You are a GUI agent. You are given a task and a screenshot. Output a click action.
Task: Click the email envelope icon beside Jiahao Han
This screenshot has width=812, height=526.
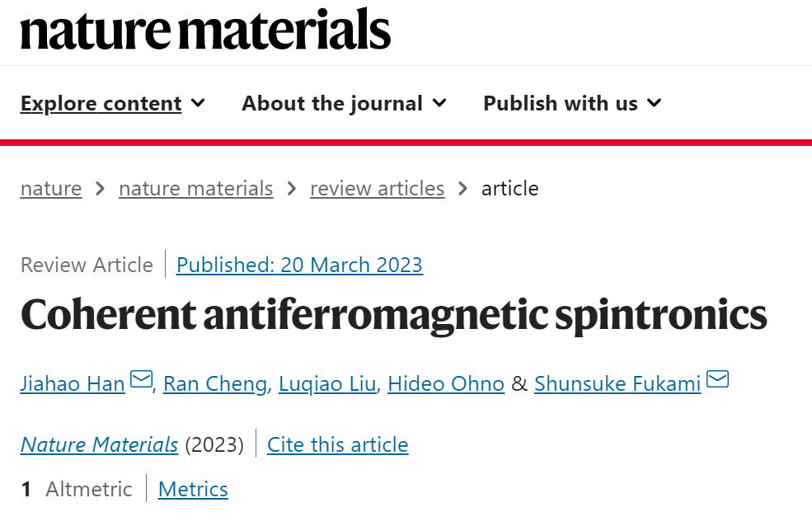click(141, 379)
